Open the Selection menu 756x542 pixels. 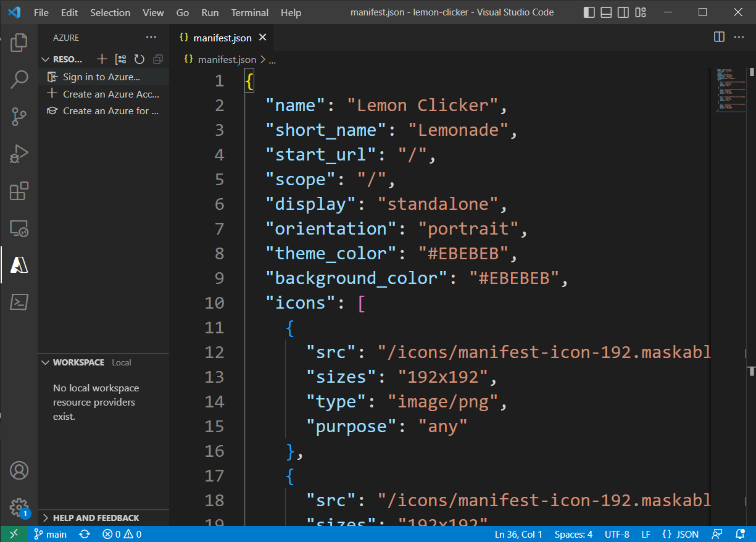click(110, 12)
